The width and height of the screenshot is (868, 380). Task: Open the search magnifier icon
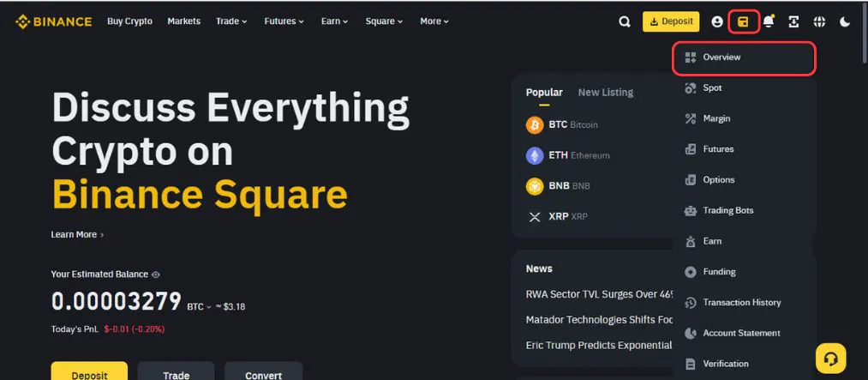click(625, 21)
